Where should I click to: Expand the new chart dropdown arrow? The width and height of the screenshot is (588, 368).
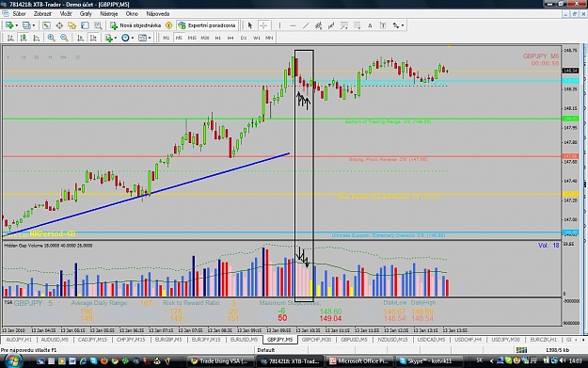coord(17,25)
